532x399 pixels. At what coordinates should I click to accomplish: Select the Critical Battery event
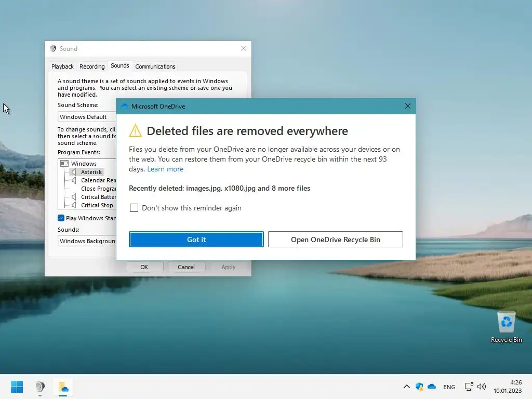pyautogui.click(x=98, y=197)
